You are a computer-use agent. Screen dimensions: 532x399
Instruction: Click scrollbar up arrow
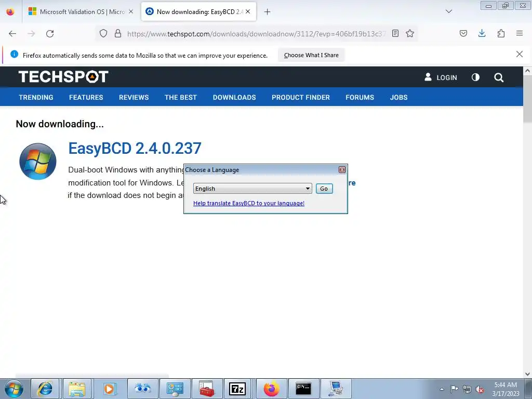tap(527, 71)
